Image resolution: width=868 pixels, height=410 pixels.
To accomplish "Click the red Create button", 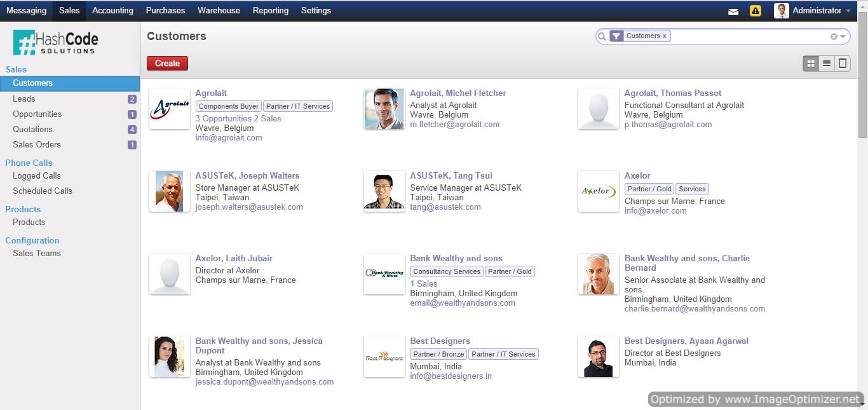I will [x=167, y=63].
